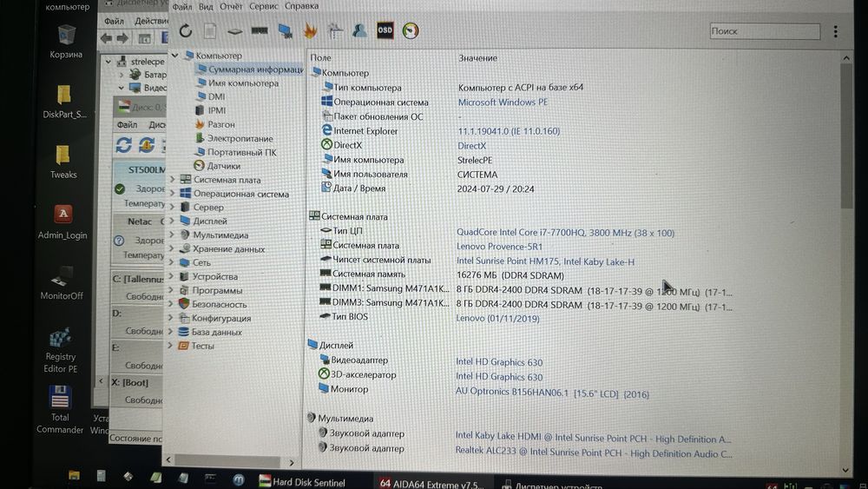
Task: Collapse the Компьютер tree node
Action: point(175,55)
